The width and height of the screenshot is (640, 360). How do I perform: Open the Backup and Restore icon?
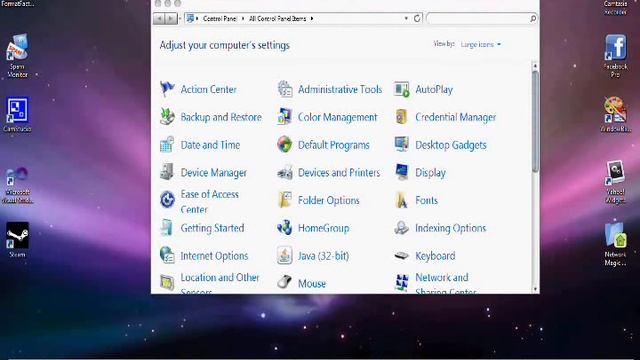click(x=167, y=117)
